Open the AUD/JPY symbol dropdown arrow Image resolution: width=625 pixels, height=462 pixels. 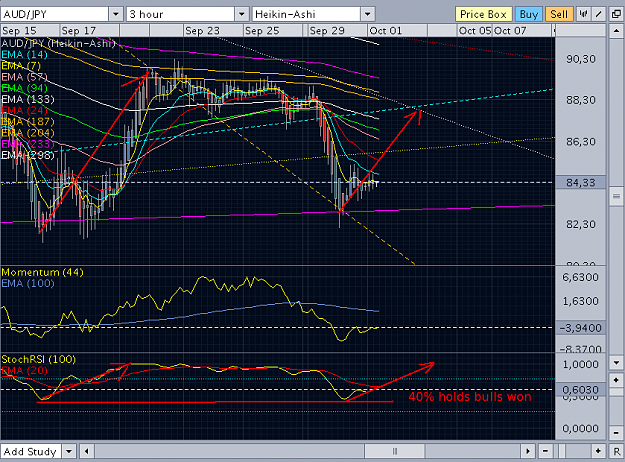(x=116, y=14)
